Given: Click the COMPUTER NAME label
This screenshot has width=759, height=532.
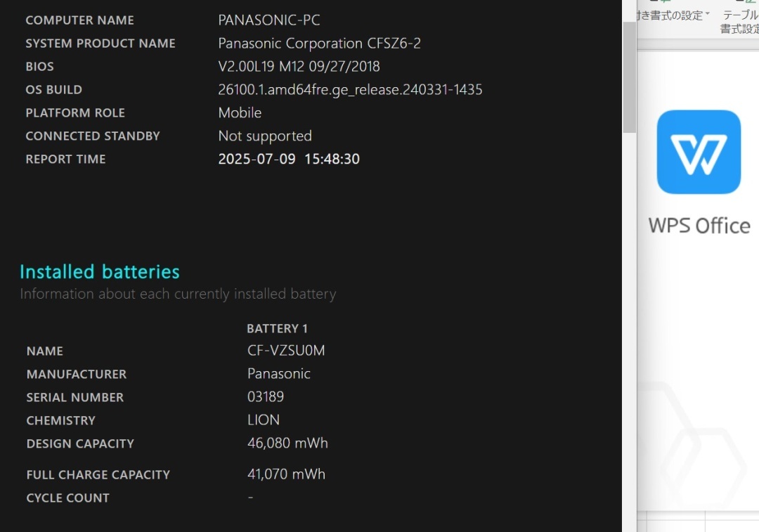Looking at the screenshot, I should coord(80,20).
